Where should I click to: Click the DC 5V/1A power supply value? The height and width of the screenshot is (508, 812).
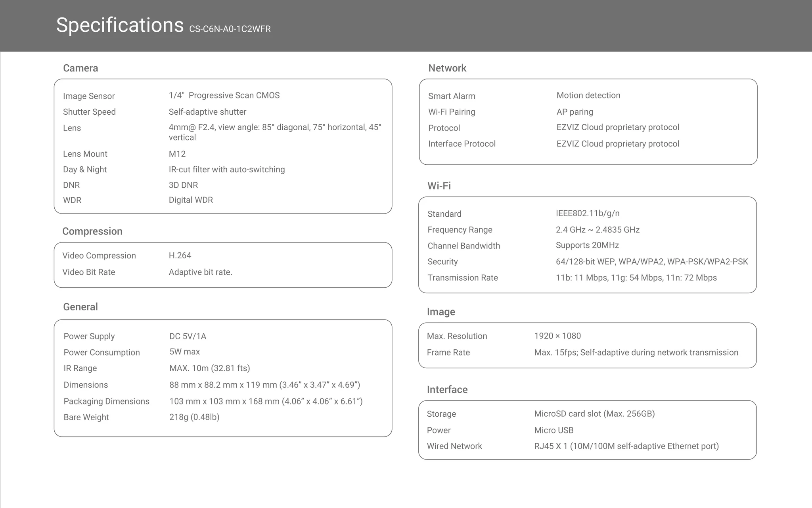click(188, 337)
